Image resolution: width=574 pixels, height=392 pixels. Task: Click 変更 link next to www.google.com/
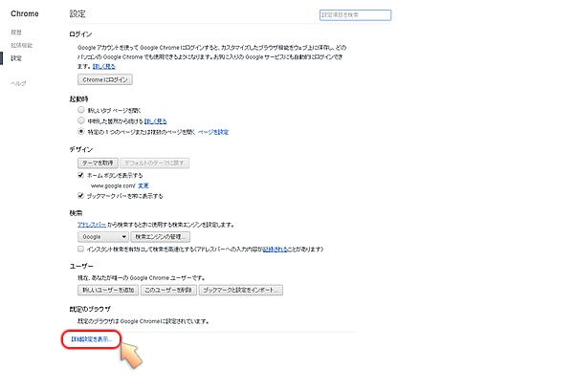[143, 185]
